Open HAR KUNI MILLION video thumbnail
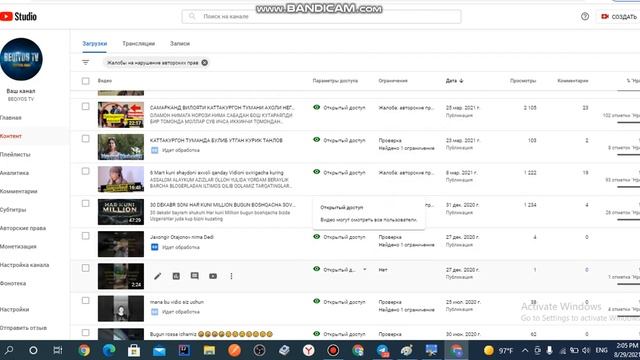 tap(121, 212)
